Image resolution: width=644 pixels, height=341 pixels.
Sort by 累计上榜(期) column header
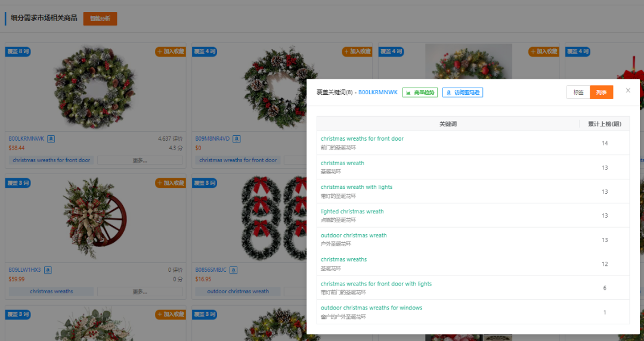coord(604,124)
